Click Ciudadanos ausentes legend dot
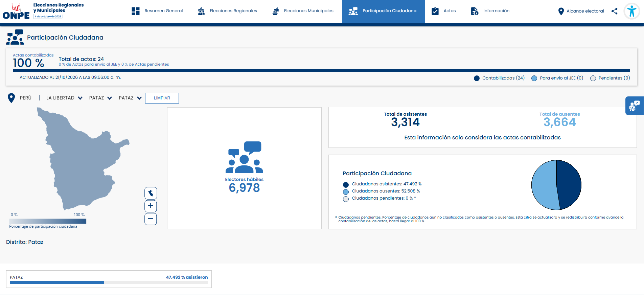 (346, 192)
